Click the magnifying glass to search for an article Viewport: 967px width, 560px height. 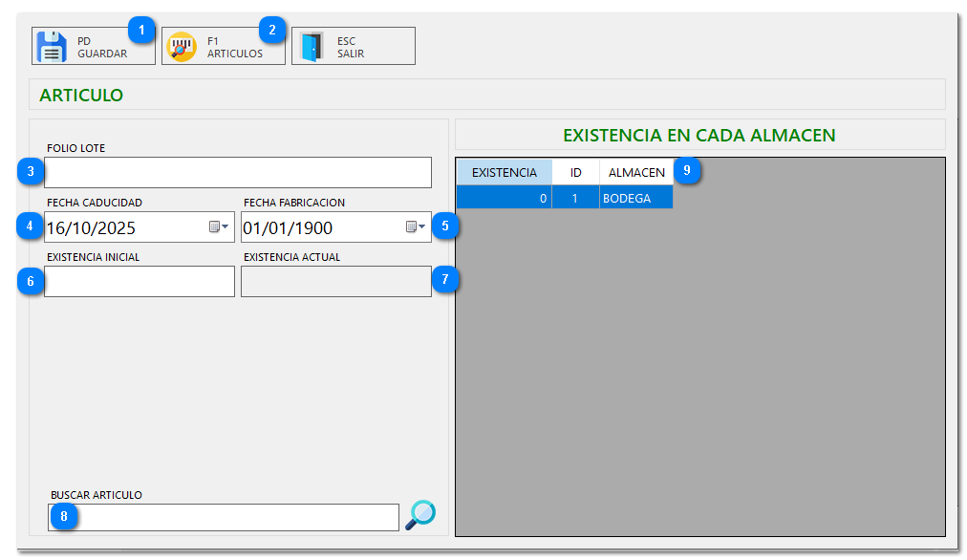[419, 514]
